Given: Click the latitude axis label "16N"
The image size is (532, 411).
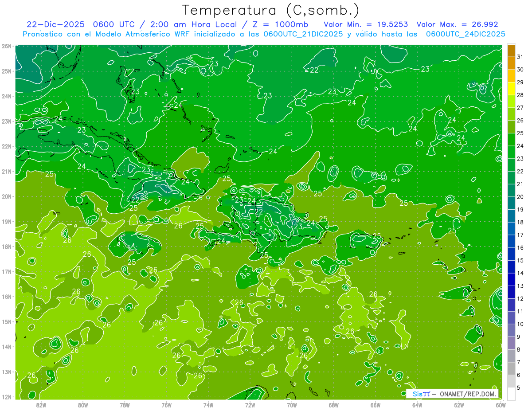Looking at the screenshot, I should pos(6,296).
